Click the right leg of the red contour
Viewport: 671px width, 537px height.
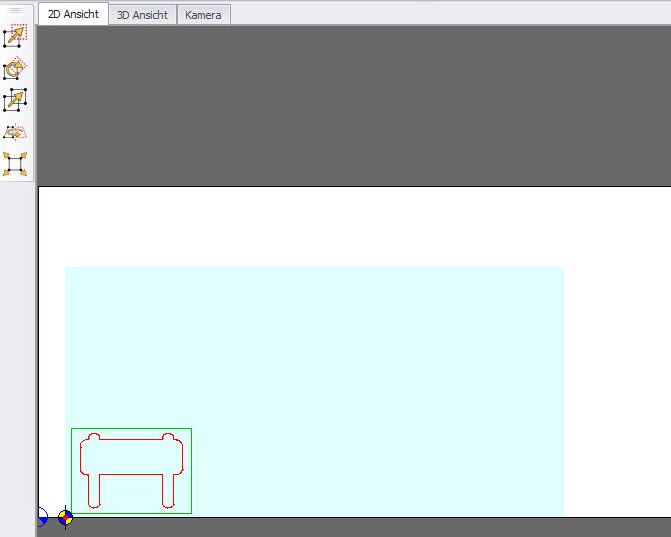click(x=170, y=491)
